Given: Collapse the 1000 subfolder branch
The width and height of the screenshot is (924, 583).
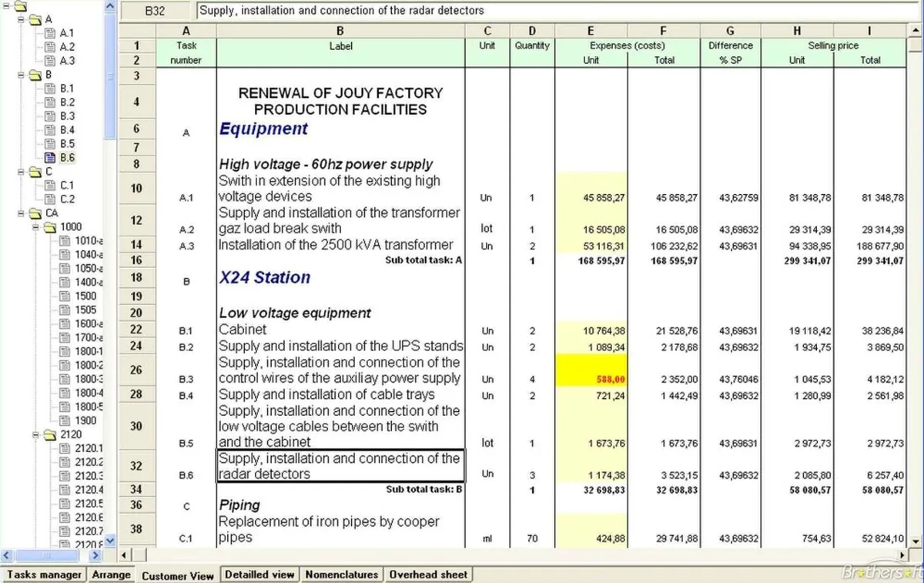Looking at the screenshot, I should coord(36,227).
